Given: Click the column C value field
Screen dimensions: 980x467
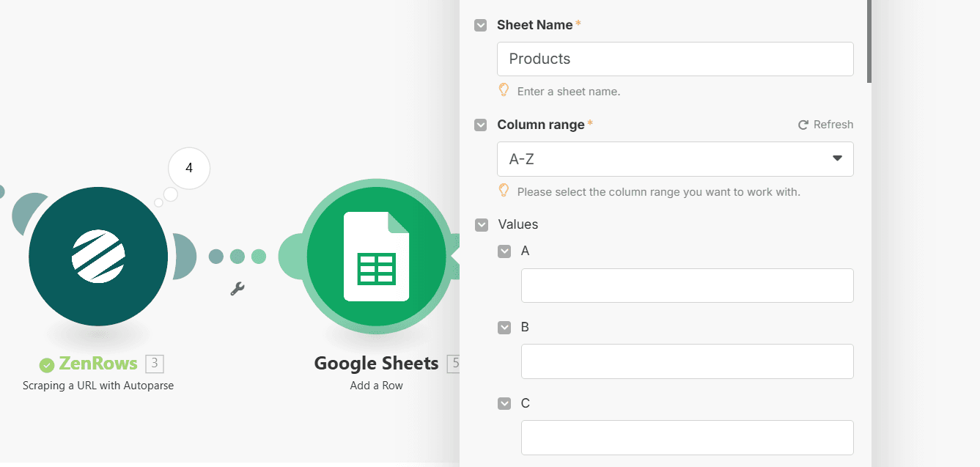Looking at the screenshot, I should (x=687, y=438).
